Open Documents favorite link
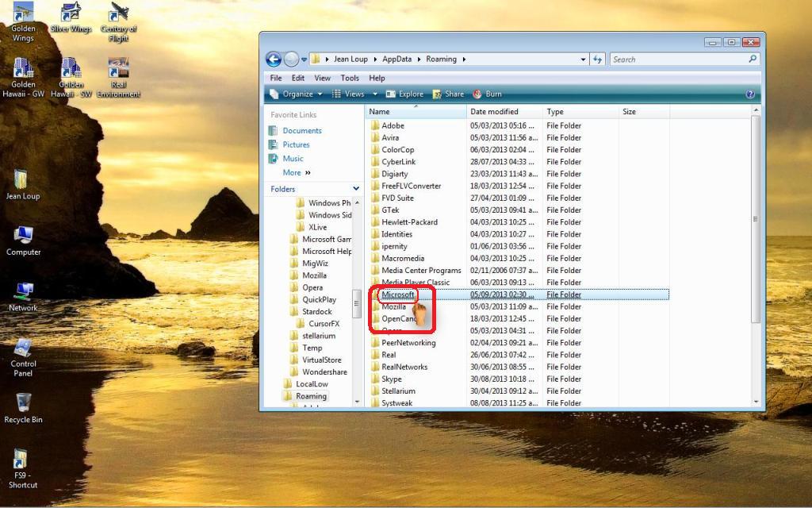This screenshot has width=812, height=508. point(295,131)
